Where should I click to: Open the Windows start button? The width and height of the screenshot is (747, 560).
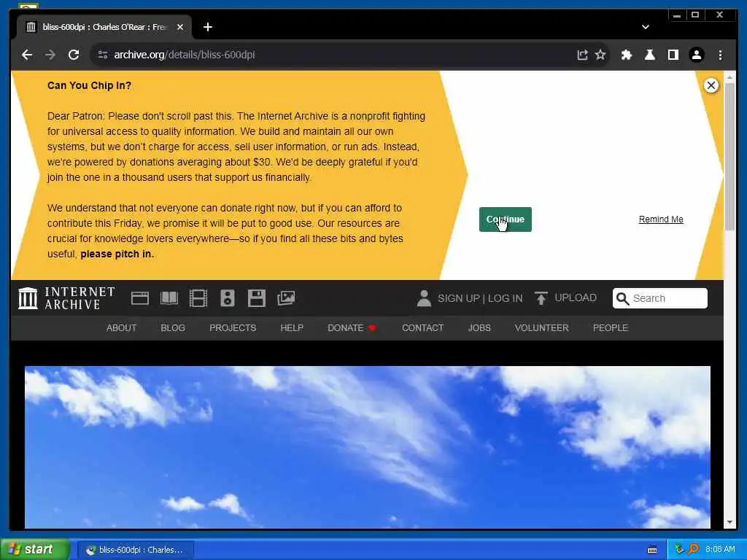coord(35,550)
